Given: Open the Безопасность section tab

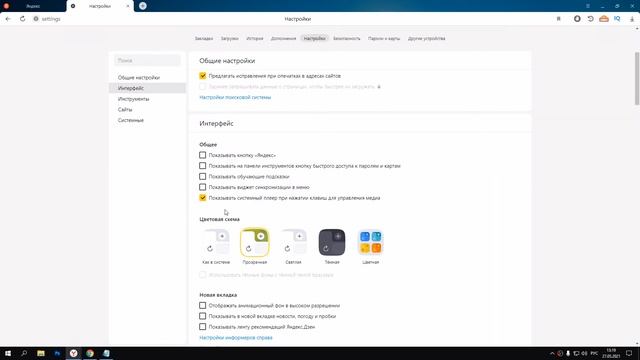Looking at the screenshot, I should click(347, 38).
